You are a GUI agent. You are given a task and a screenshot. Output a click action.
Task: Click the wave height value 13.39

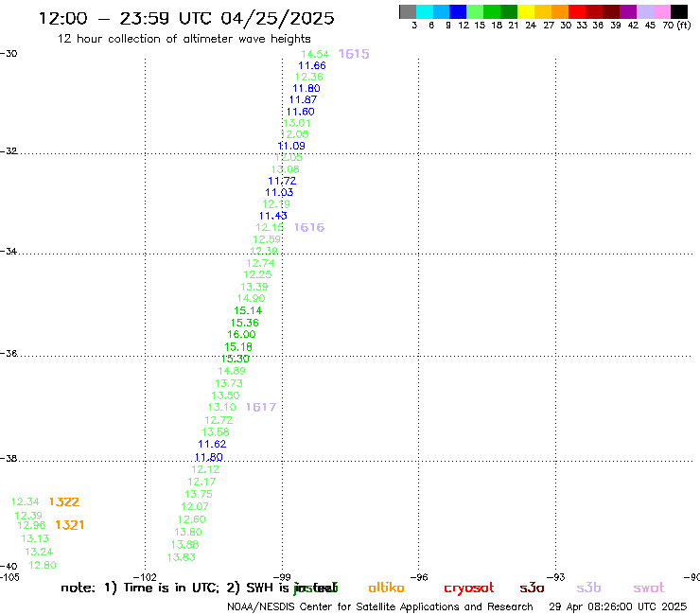[254, 288]
